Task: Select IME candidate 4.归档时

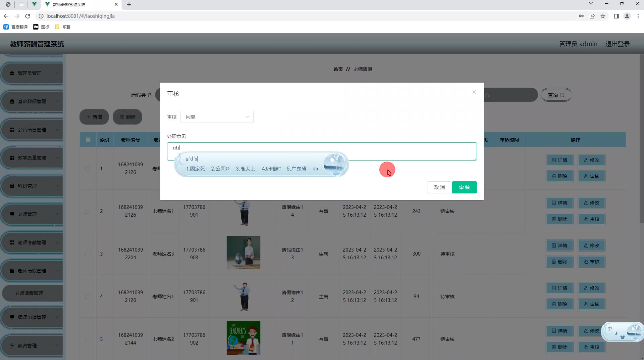Action: (x=271, y=169)
